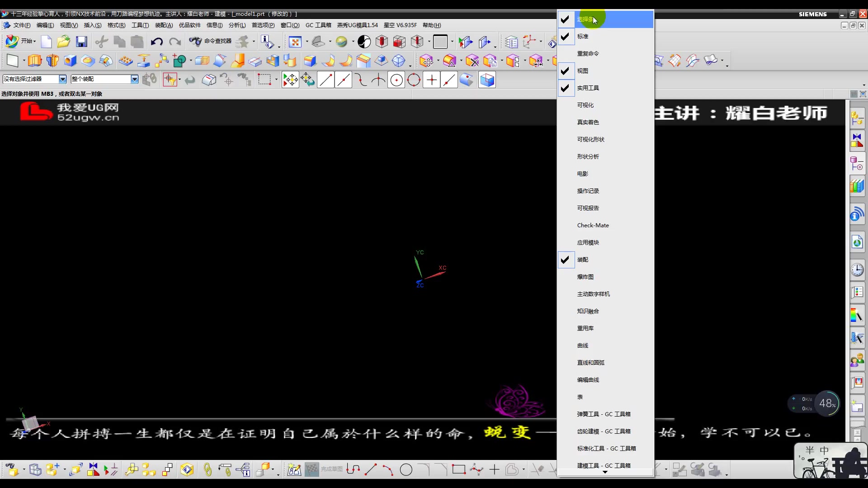This screenshot has height=488, width=868.
Task: Enable the 曲线 toolbar entry
Action: tap(582, 345)
